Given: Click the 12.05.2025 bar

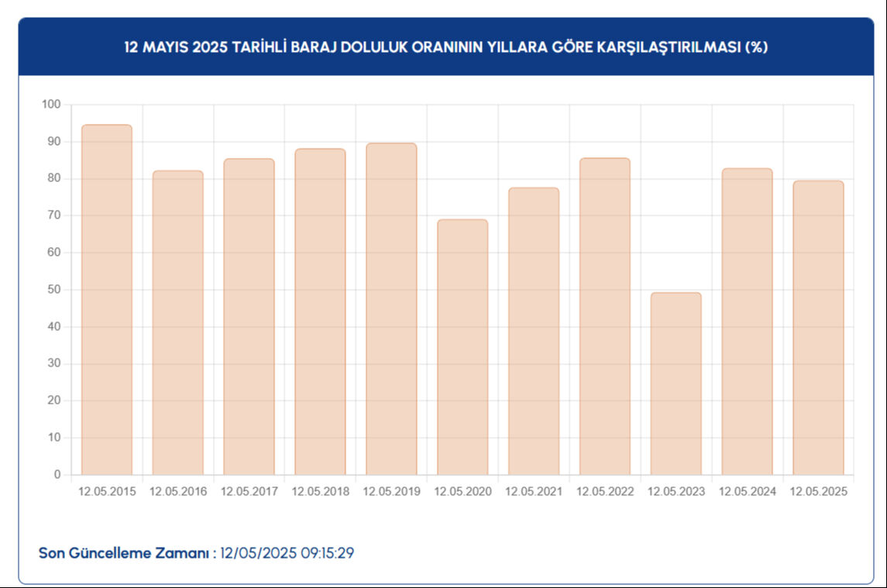Looking at the screenshot, I should pos(818,328).
